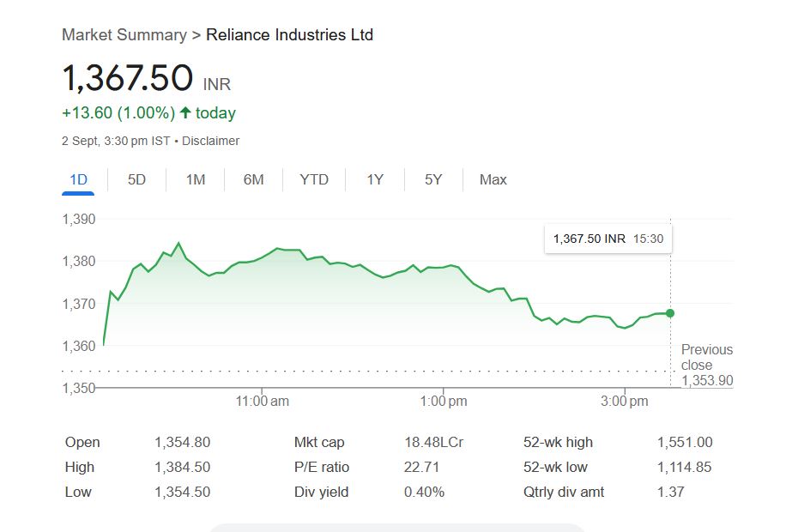Select the Max time range tab
Screen dimensions: 786x532
(x=493, y=179)
